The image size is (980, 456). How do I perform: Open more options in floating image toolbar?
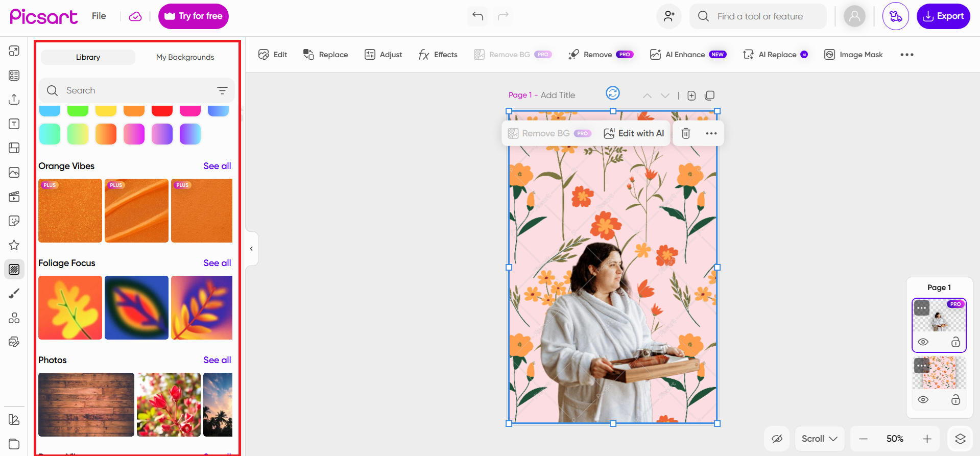711,133
